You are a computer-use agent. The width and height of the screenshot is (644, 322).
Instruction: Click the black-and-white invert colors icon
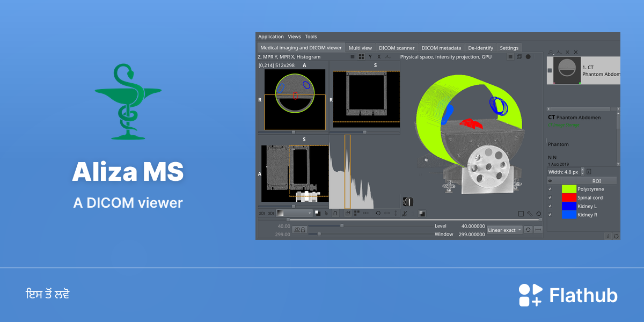point(318,213)
